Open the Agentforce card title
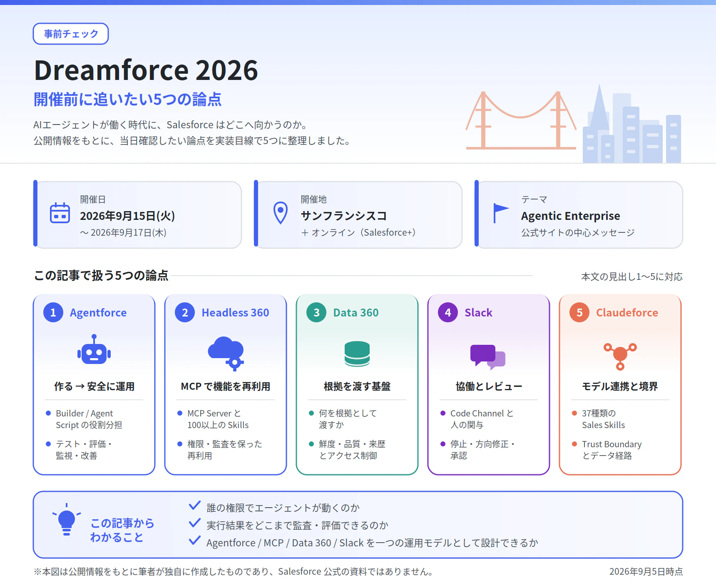Viewport: 716px width, 588px height. pos(98,312)
